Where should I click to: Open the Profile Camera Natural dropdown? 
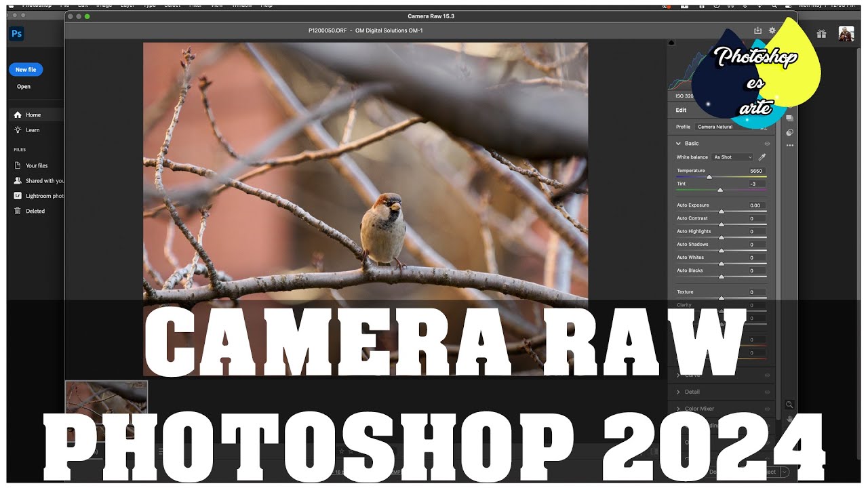723,127
